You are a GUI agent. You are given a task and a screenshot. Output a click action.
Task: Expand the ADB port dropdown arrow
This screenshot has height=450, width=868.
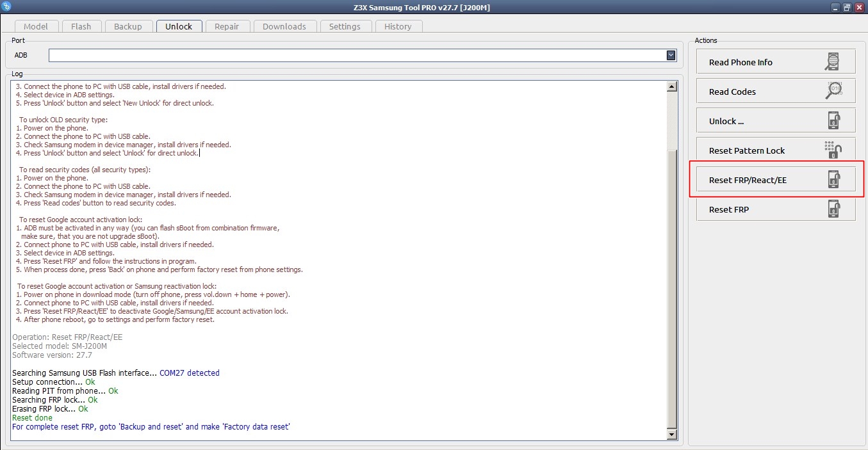click(671, 56)
